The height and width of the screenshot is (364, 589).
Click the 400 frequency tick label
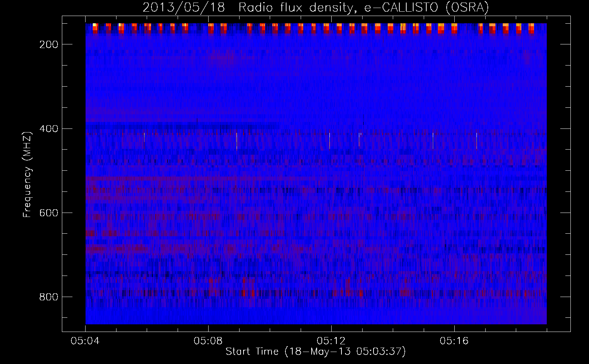point(49,129)
